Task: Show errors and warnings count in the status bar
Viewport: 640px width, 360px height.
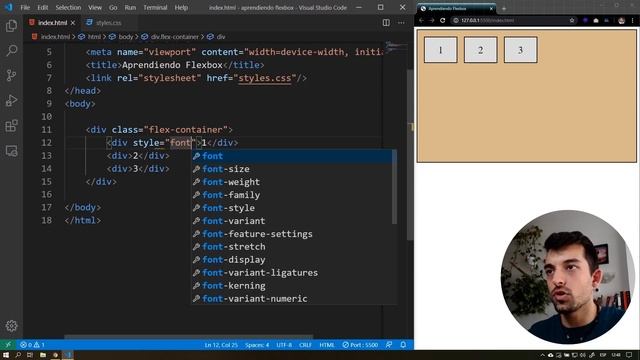Action: click(32, 345)
